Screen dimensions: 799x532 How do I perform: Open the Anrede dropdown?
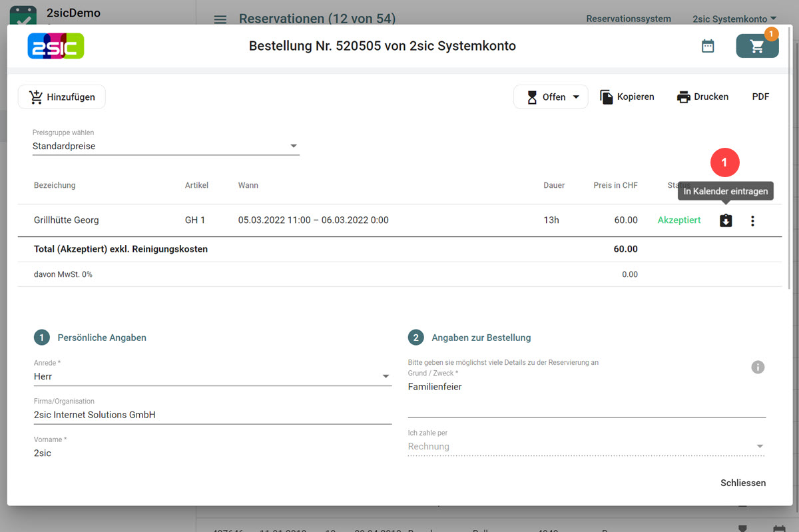tap(212, 376)
